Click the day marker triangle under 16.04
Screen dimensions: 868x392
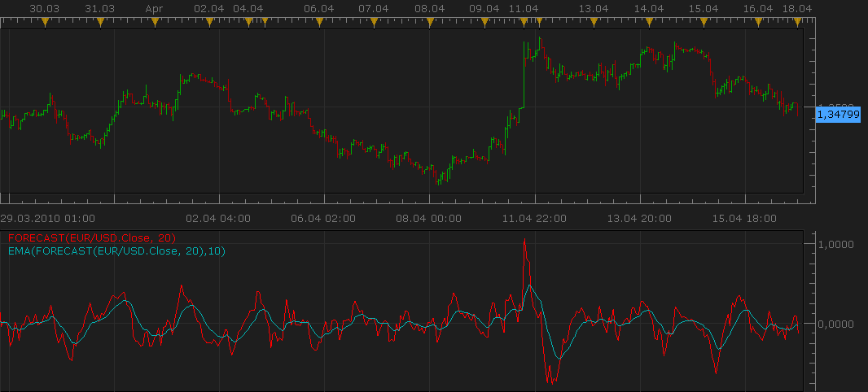pyautogui.click(x=758, y=22)
